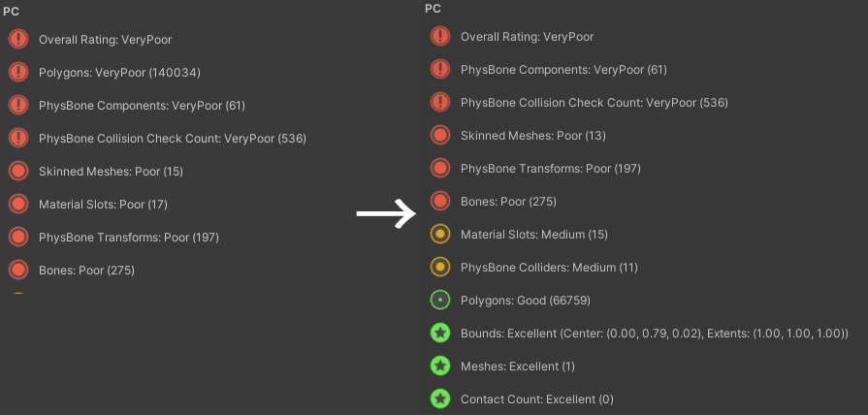Click the right PC platform header

coord(433,9)
